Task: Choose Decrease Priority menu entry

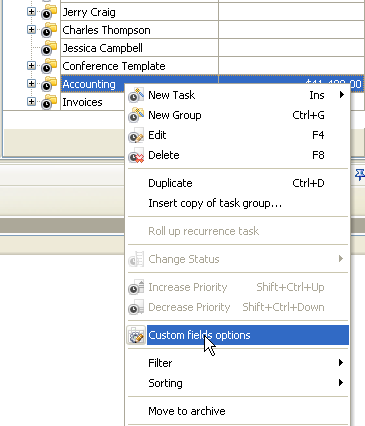Action: pos(238,307)
